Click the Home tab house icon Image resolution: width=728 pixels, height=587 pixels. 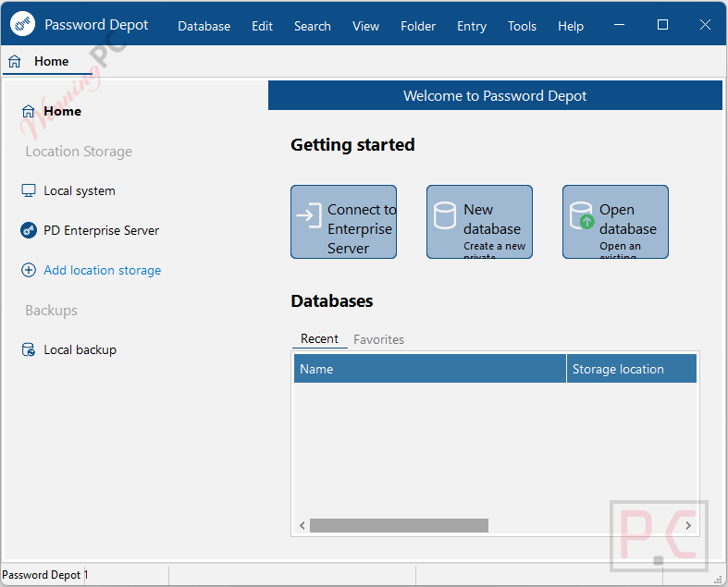[x=15, y=61]
